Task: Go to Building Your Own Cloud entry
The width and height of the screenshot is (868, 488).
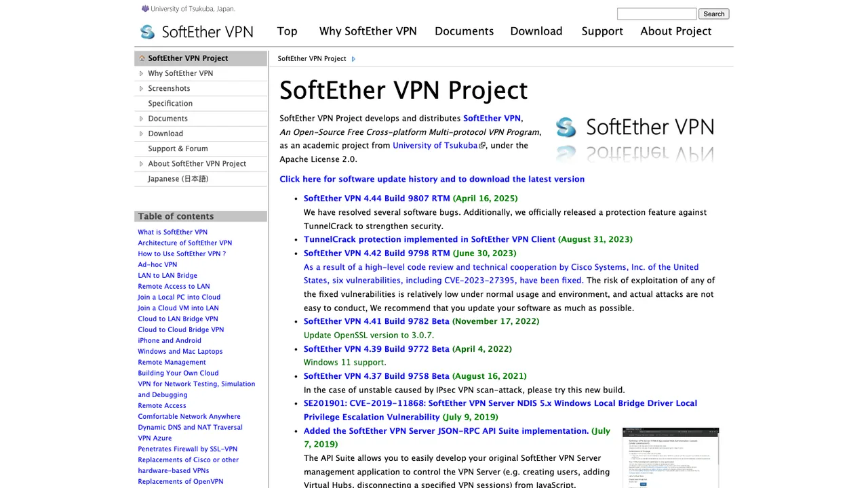Action: pos(178,373)
